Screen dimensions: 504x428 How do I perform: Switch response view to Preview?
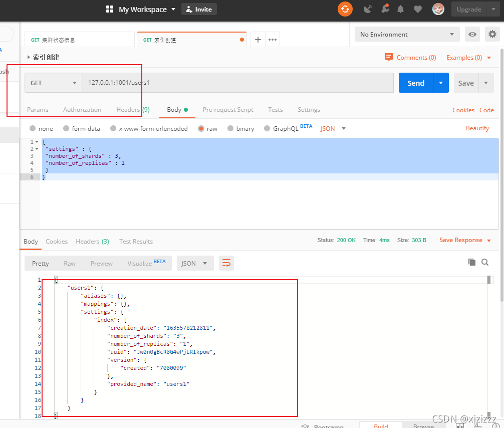(102, 263)
